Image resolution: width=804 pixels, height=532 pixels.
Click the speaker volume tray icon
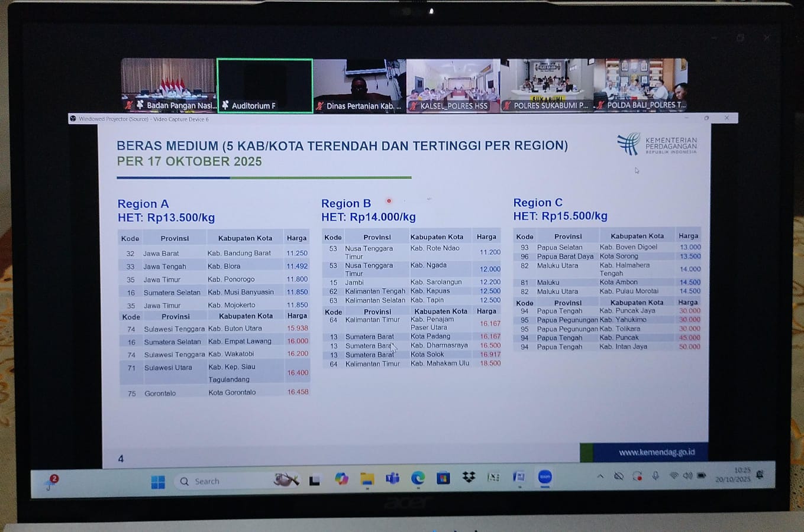tap(687, 476)
